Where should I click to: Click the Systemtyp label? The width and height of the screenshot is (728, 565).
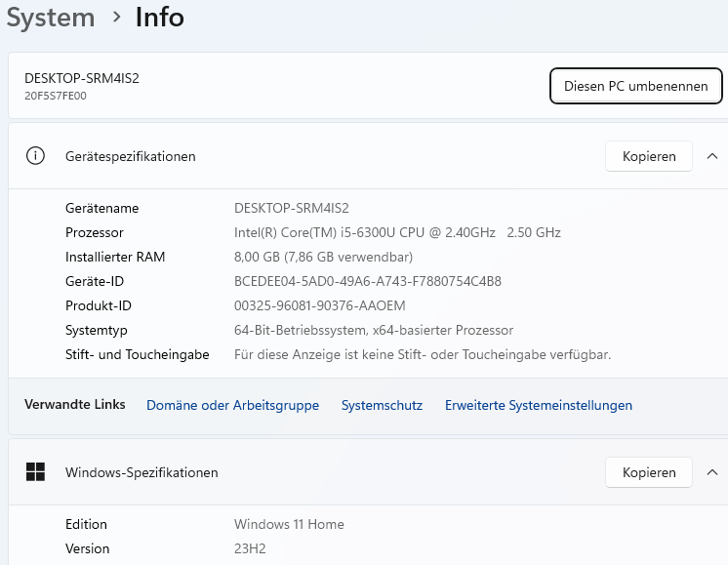coord(96,330)
